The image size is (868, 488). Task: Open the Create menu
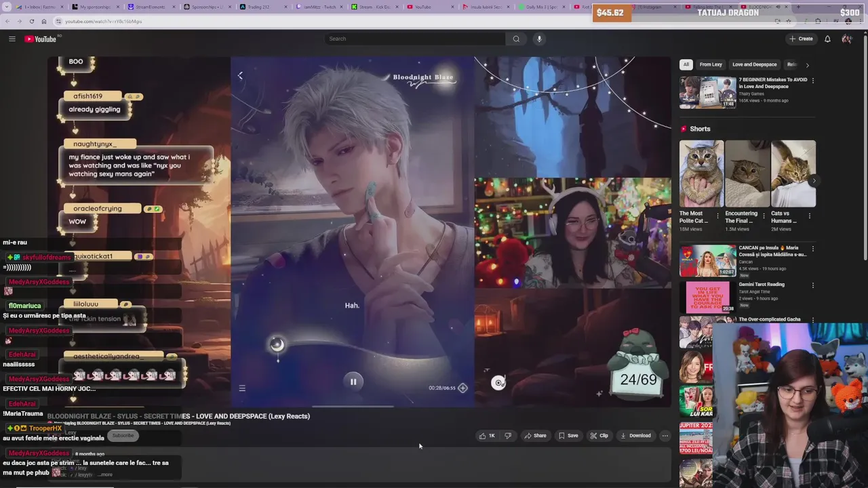click(x=801, y=39)
